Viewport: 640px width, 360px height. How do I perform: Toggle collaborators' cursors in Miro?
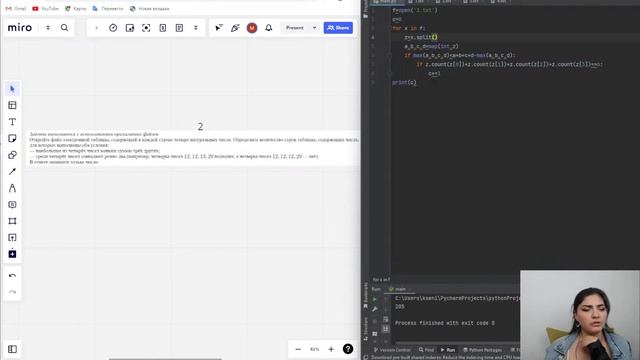[219, 28]
